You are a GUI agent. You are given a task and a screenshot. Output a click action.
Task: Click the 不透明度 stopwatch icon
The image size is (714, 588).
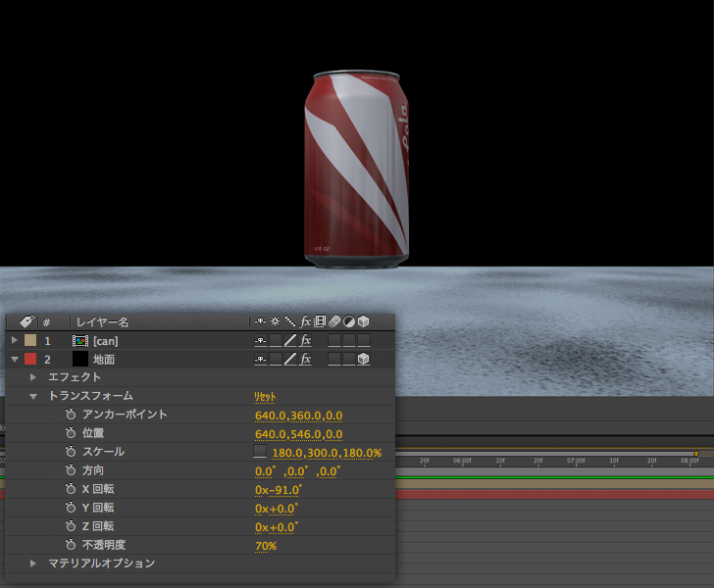[x=71, y=545]
